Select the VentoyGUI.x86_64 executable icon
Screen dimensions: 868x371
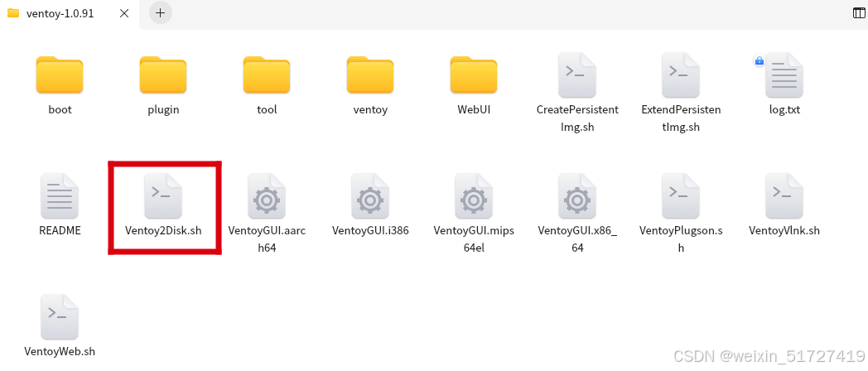click(x=577, y=195)
